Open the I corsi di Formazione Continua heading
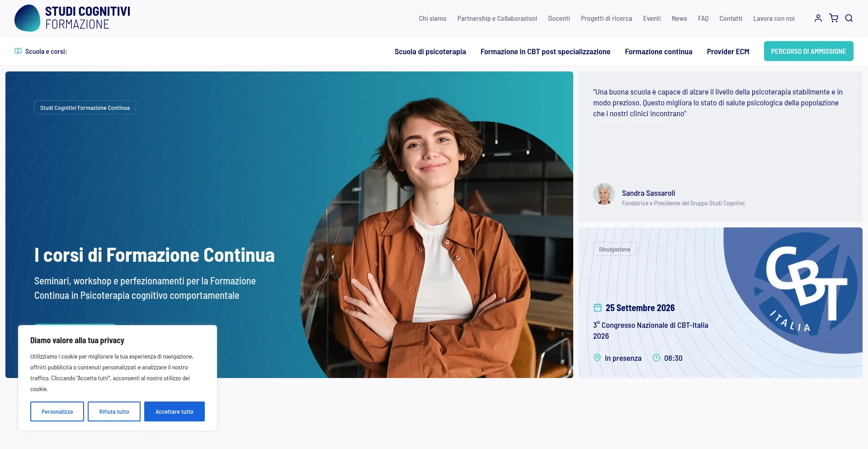Image resolution: width=868 pixels, height=449 pixels. point(155,255)
